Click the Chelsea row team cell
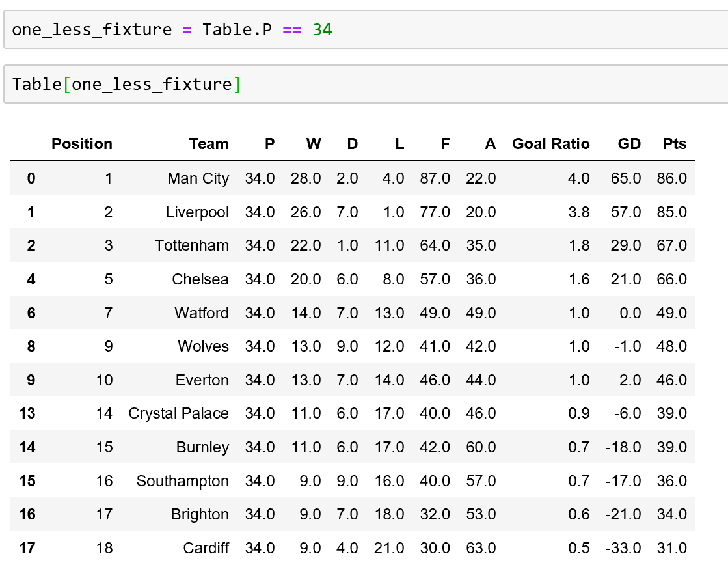The image size is (728, 580). coord(200,279)
